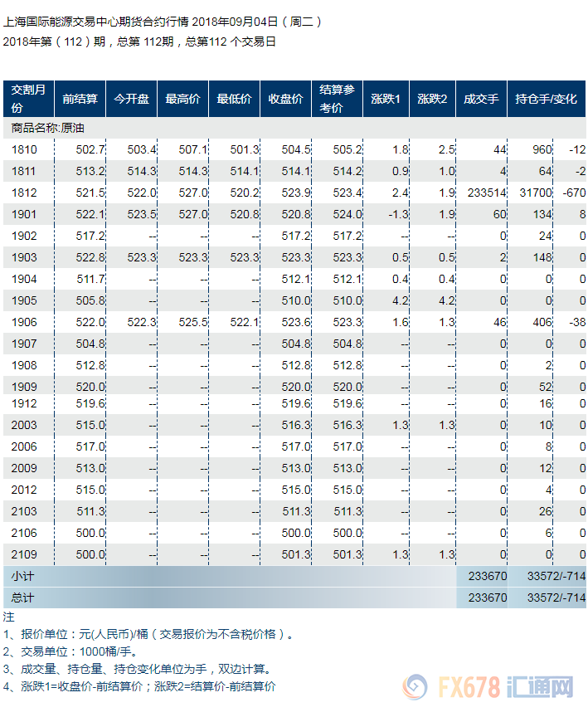Select contract month 1907
This screenshot has width=588, height=717.
tap(24, 344)
